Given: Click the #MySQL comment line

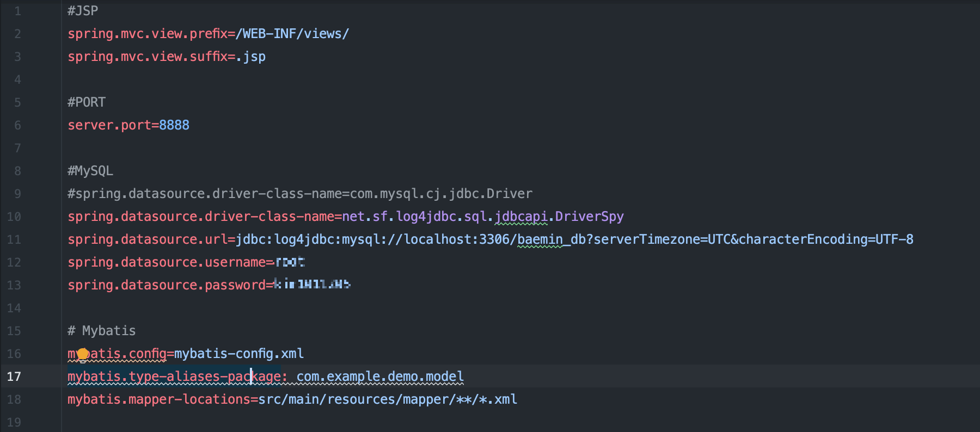Looking at the screenshot, I should tap(90, 171).
